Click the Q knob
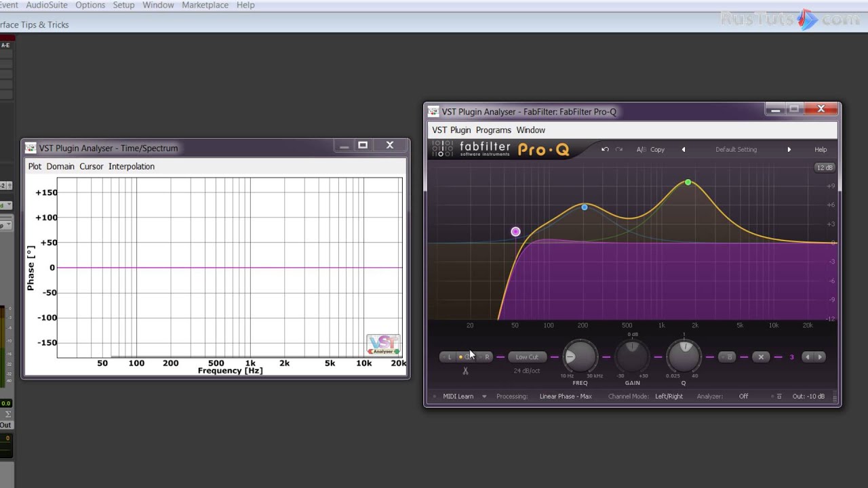The width and height of the screenshot is (868, 488). pos(684,356)
